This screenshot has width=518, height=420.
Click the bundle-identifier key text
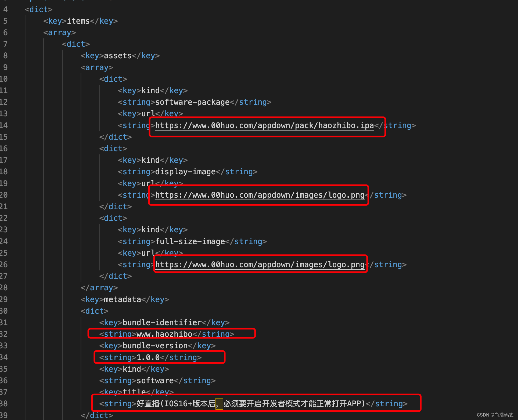[x=162, y=323]
